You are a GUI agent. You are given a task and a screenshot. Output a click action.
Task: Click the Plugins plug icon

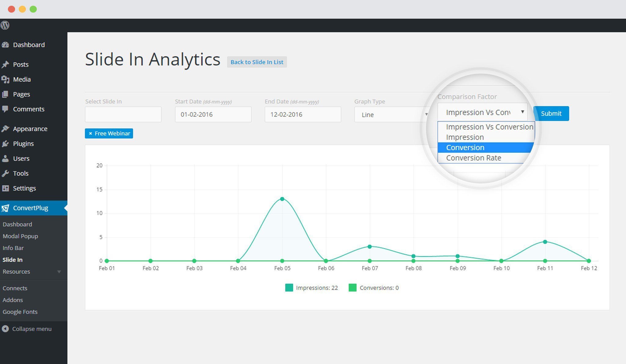coord(5,144)
